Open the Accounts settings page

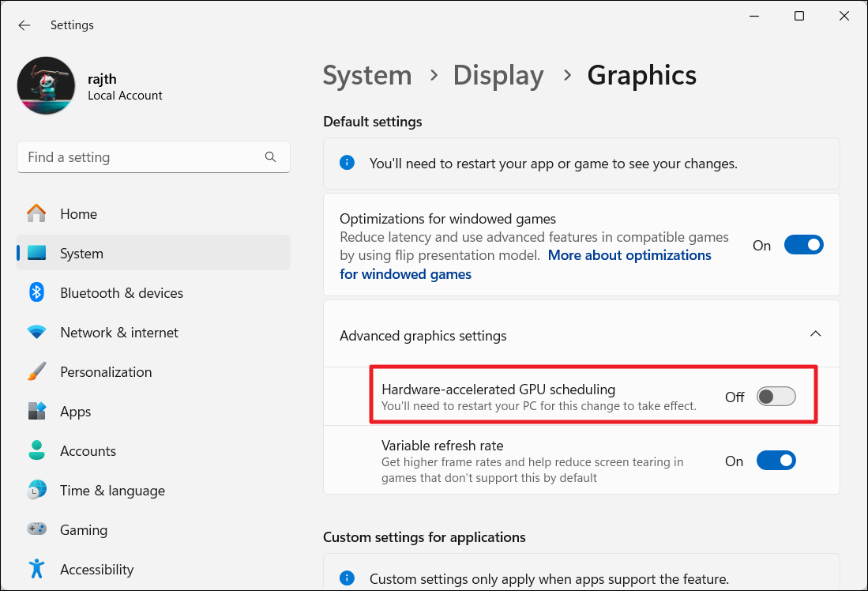88,451
